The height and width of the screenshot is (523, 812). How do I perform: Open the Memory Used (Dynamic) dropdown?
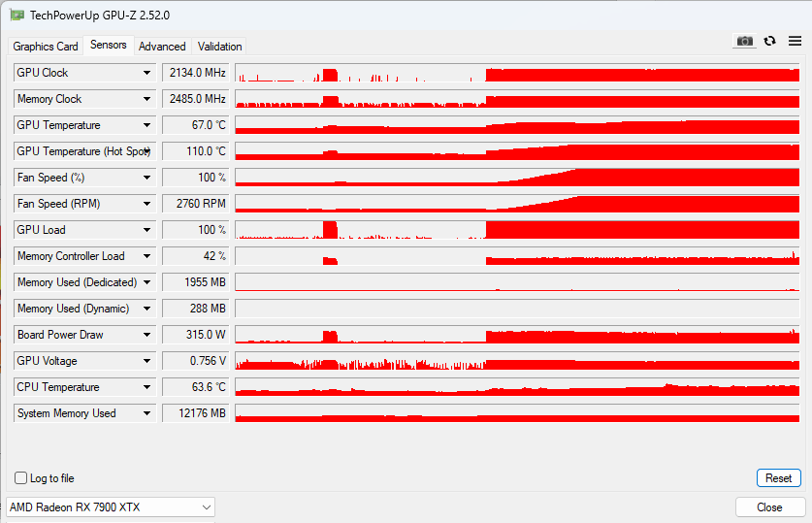tap(147, 309)
